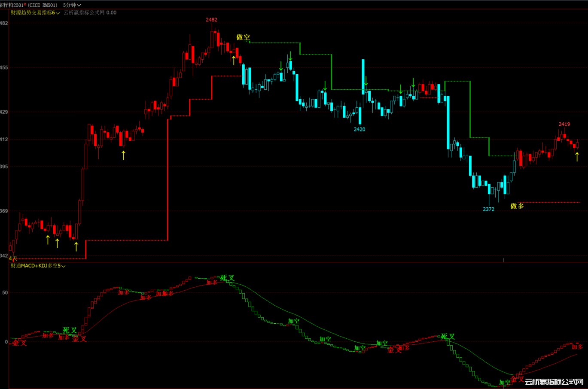Select the 2482 high price label

click(x=211, y=20)
